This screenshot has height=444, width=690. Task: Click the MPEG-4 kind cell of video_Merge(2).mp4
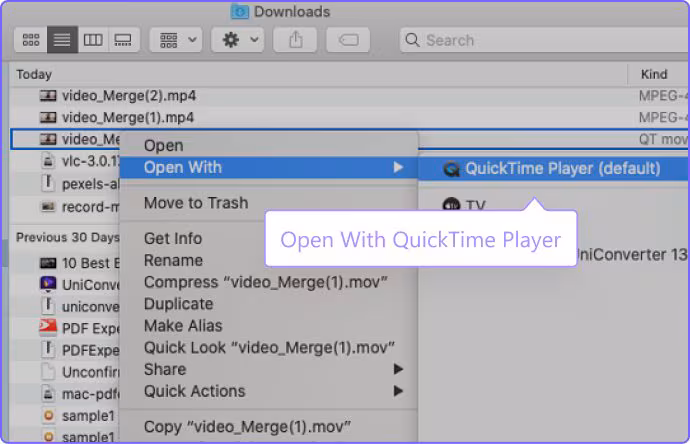pyautogui.click(x=663, y=96)
